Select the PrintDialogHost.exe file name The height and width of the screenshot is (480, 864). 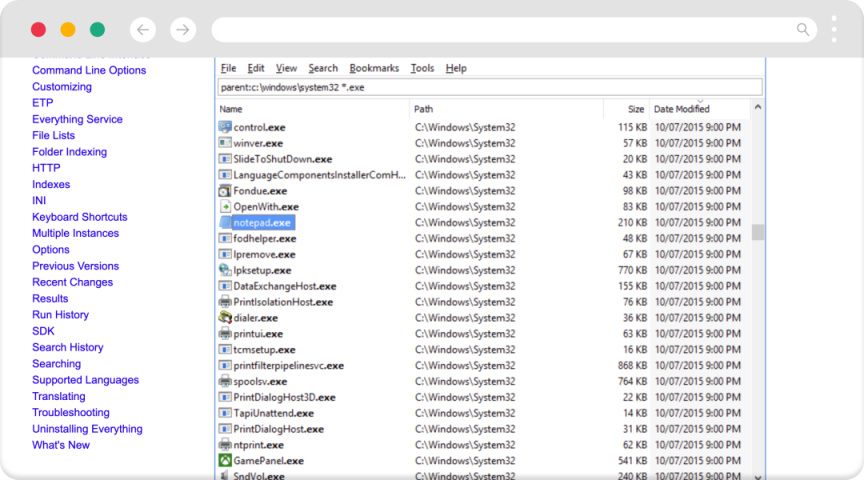coord(278,429)
